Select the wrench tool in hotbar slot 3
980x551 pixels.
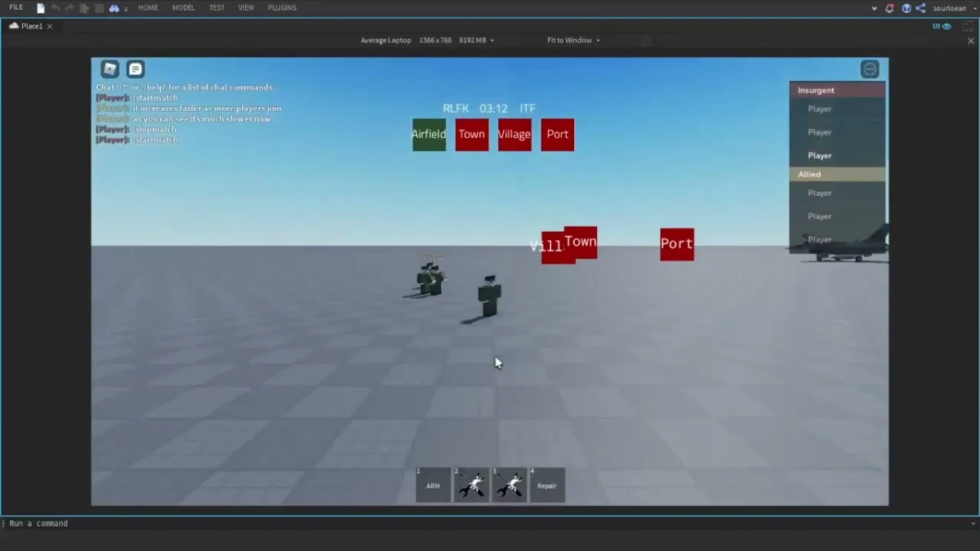point(509,485)
